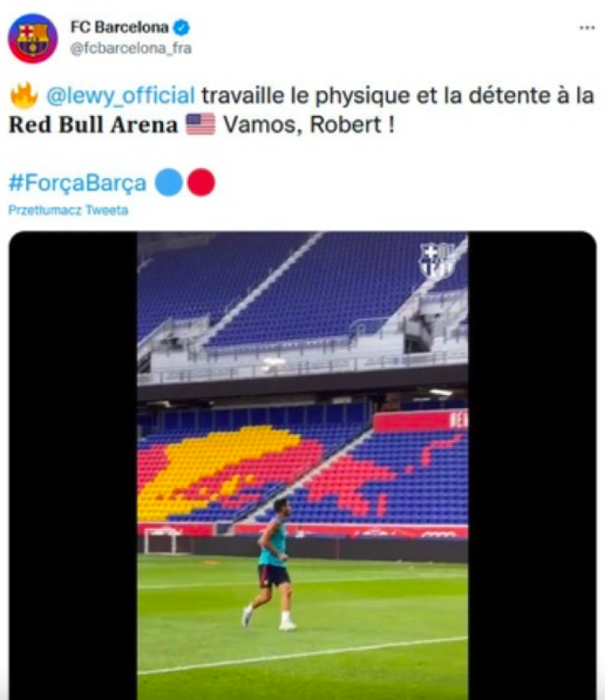Click the Barça crest watermark in video
The height and width of the screenshot is (700, 605).
pyautogui.click(x=437, y=261)
